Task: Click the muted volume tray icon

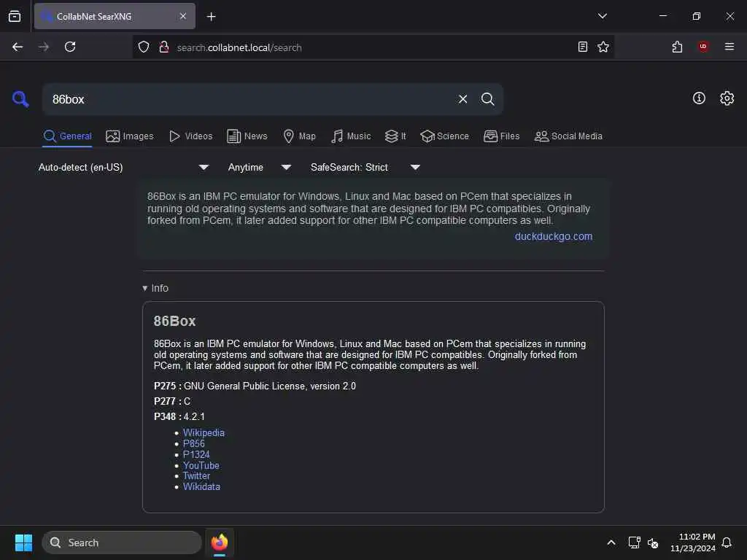Action: (653, 542)
